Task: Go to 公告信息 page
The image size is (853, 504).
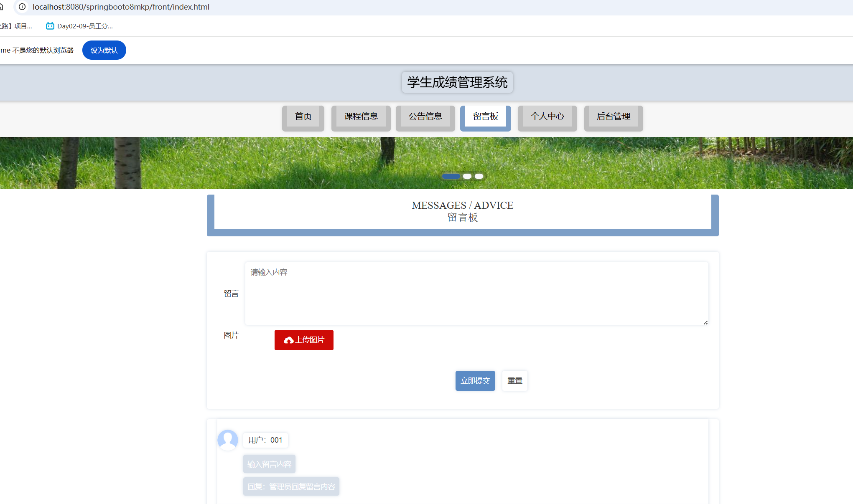Action: tap(425, 117)
